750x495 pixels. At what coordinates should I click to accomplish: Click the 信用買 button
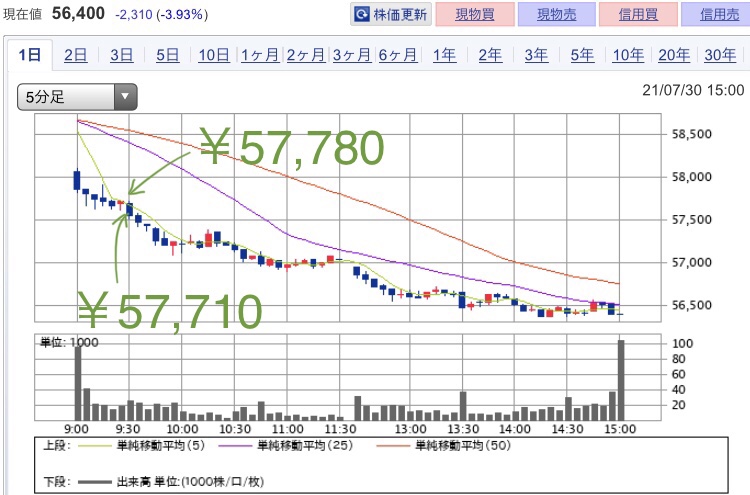638,14
